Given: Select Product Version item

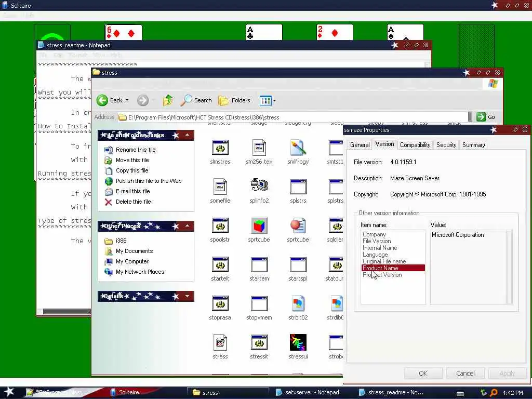Looking at the screenshot, I should coord(382,275).
